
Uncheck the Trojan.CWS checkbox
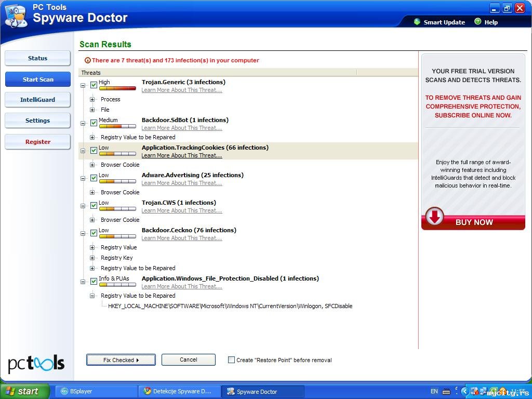pos(94,206)
